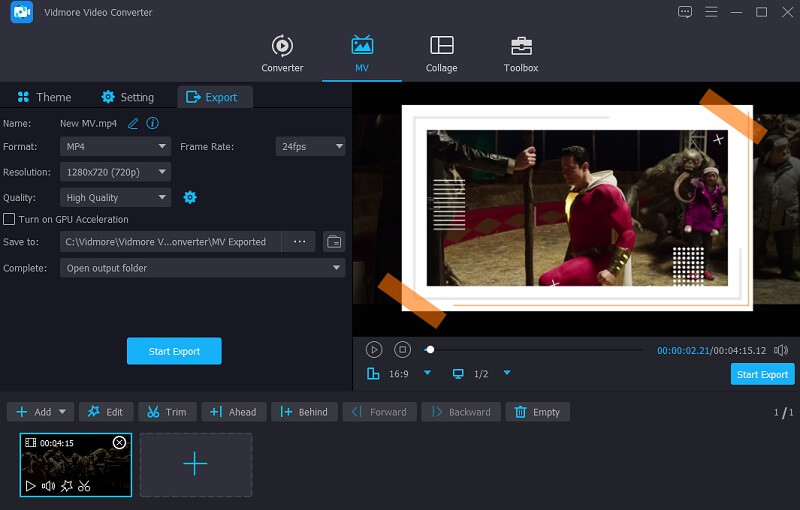Remove the clip using its X icon
Screen dimensions: 800x510
(119, 442)
